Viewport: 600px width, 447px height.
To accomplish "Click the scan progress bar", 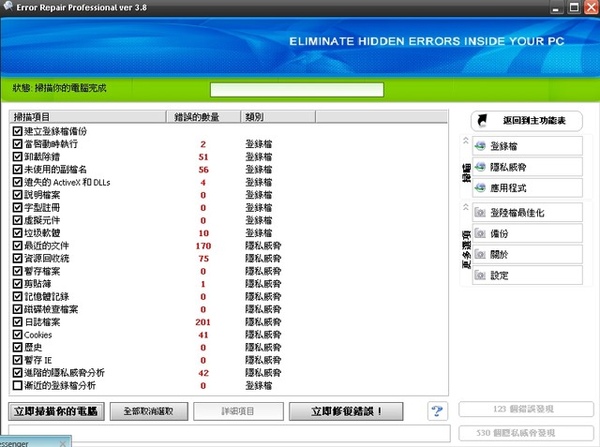I will tap(297, 90).
